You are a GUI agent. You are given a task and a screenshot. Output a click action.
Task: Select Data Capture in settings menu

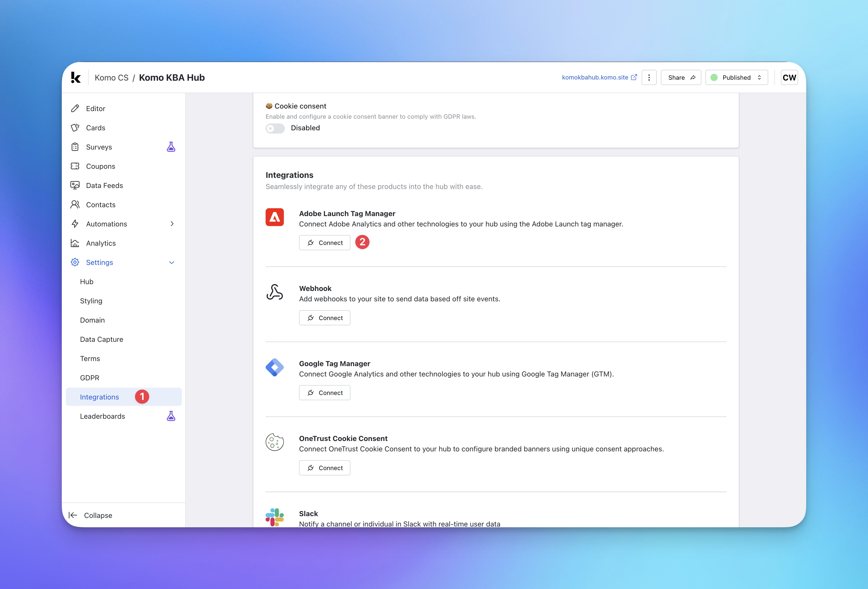tap(102, 339)
